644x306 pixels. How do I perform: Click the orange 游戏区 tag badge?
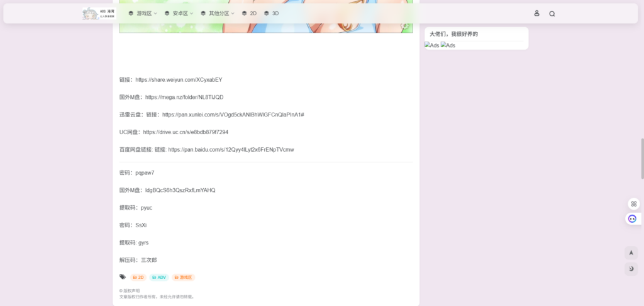click(183, 277)
